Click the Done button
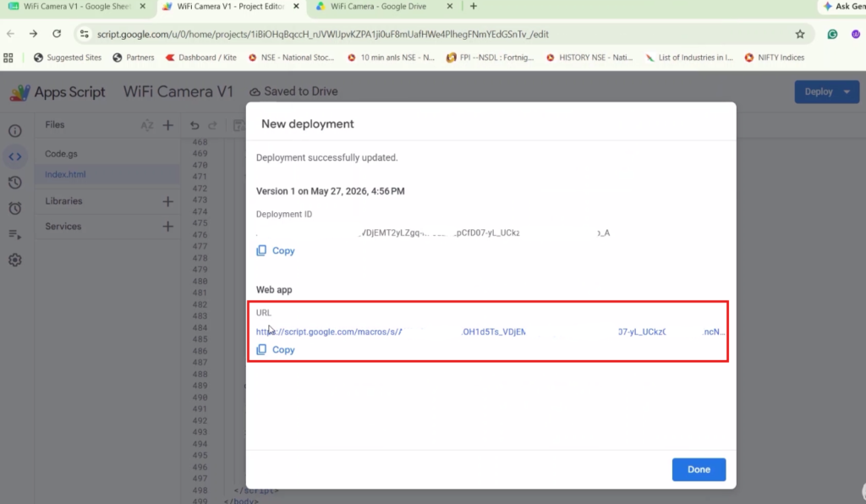This screenshot has width=866, height=504. click(699, 469)
